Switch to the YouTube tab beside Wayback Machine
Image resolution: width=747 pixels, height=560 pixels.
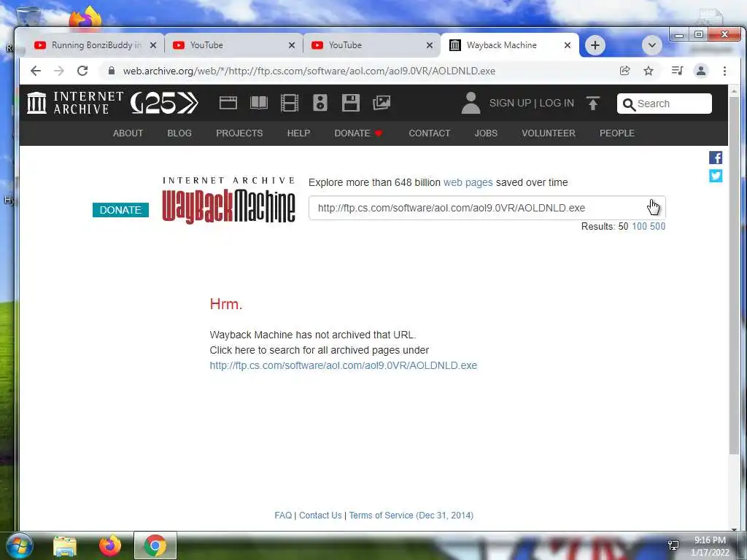(371, 45)
